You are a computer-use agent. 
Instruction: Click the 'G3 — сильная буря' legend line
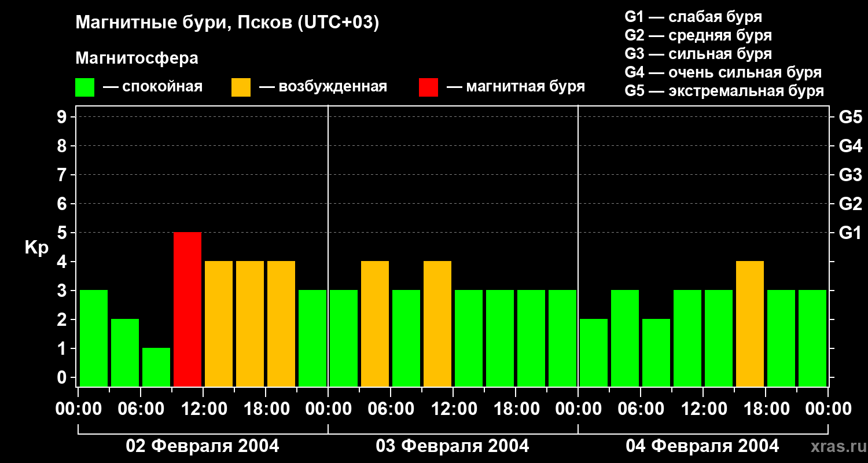point(698,54)
